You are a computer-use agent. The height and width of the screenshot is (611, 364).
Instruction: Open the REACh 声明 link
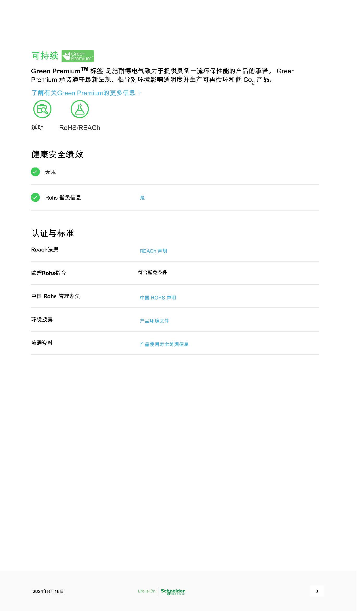click(153, 251)
